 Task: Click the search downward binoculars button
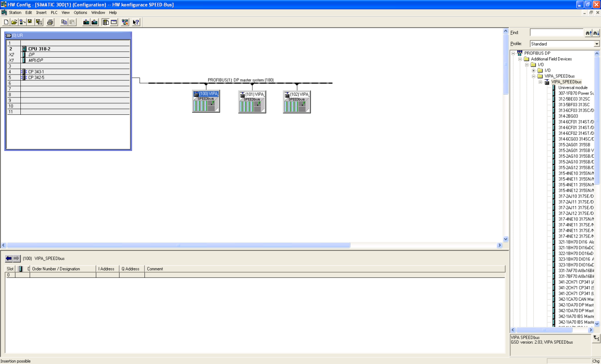click(596, 33)
